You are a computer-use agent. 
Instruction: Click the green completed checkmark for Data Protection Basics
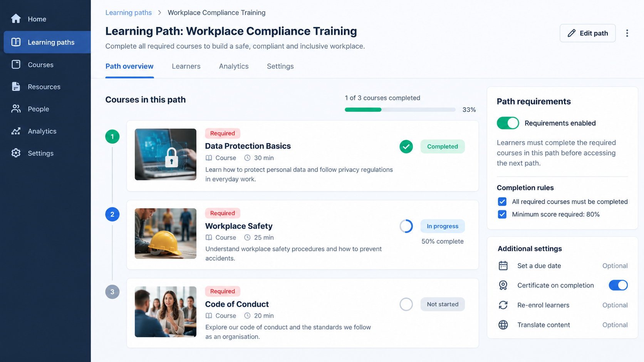click(x=406, y=147)
